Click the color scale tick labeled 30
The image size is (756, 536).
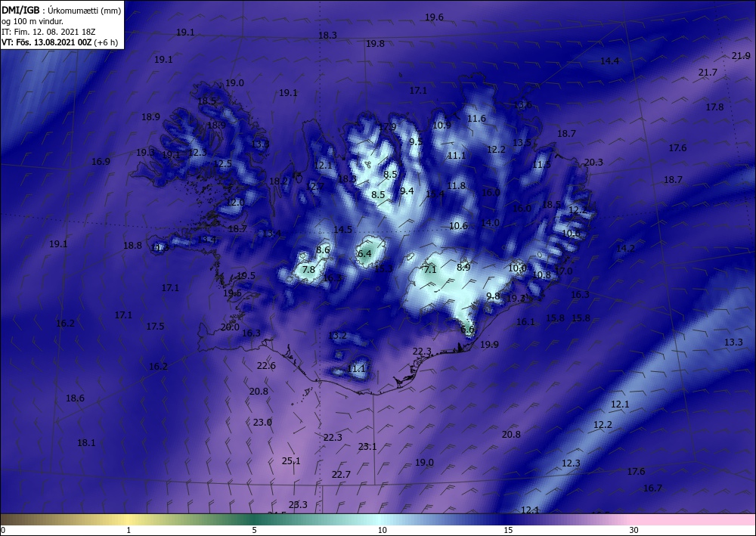[634, 531]
